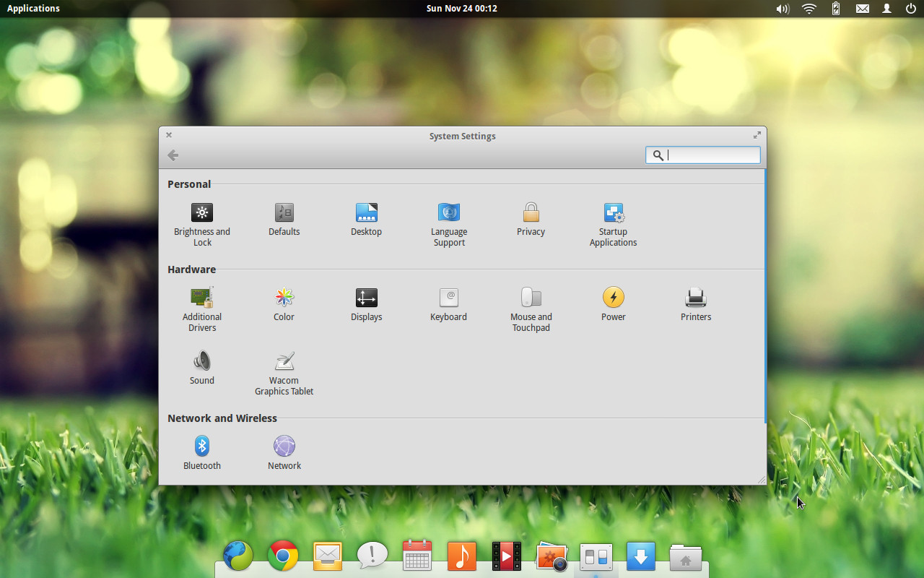Launch the Videos player from dock
Viewport: 924px width, 578px height.
[507, 556]
